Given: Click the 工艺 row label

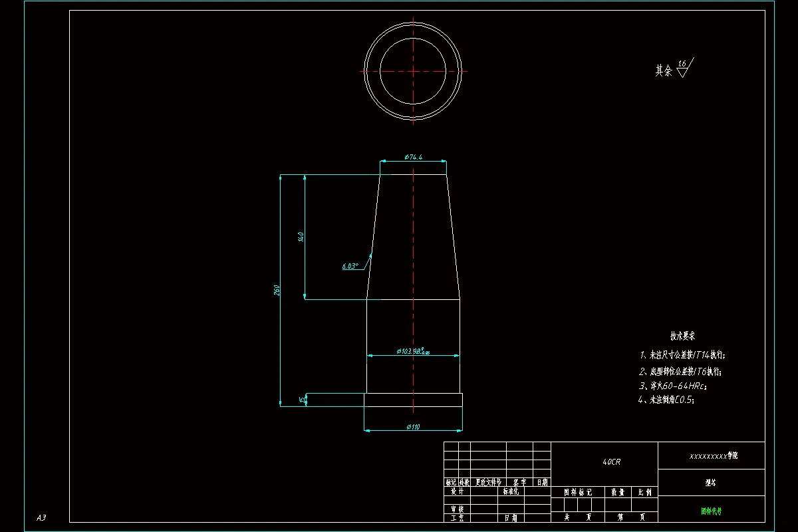Looking at the screenshot, I should click(x=458, y=517).
